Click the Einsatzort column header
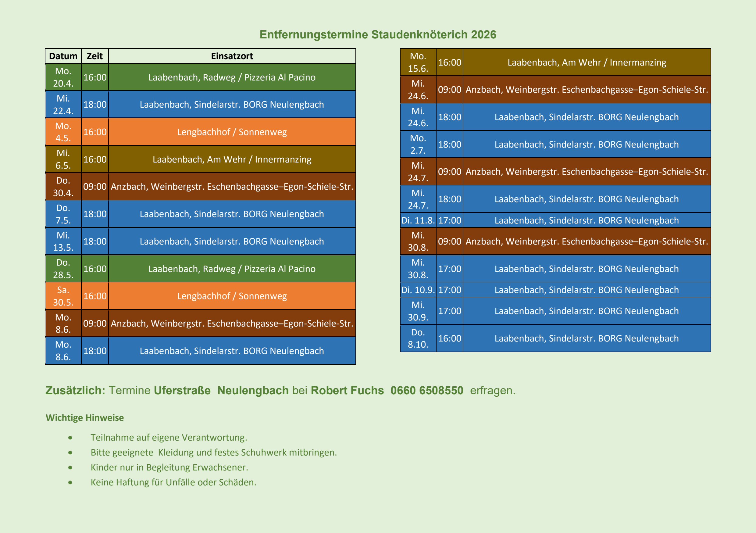This screenshot has height=533, width=756. pos(232,56)
